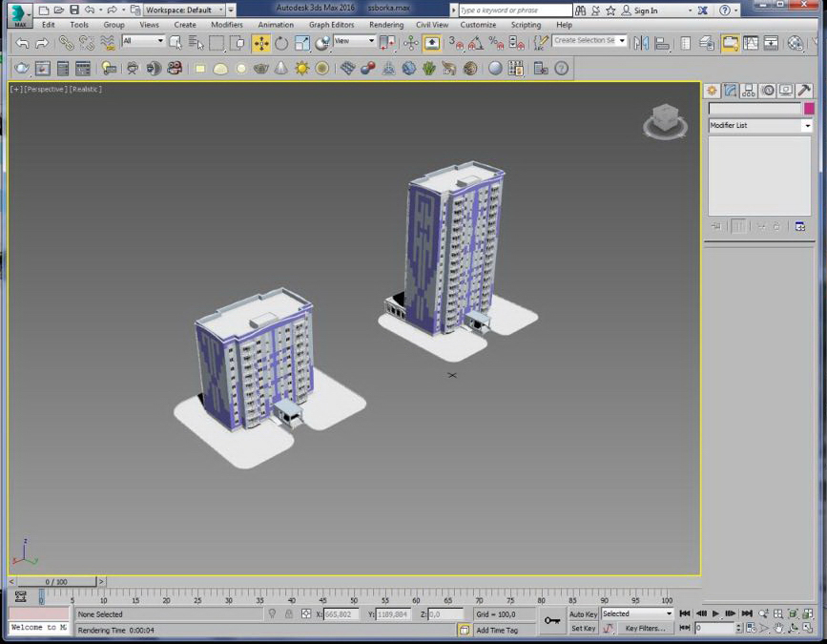Create a teapot primitive from toolbar

[261, 69]
